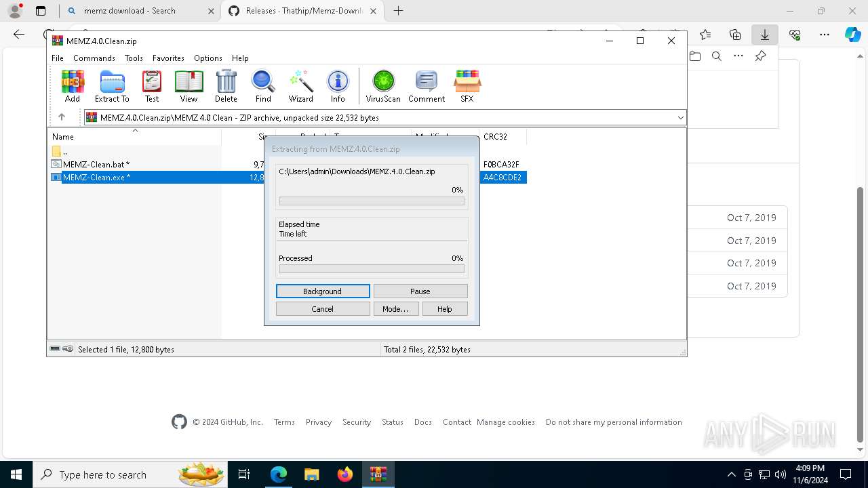Click the browser back arrow
868x488 pixels.
(x=19, y=35)
